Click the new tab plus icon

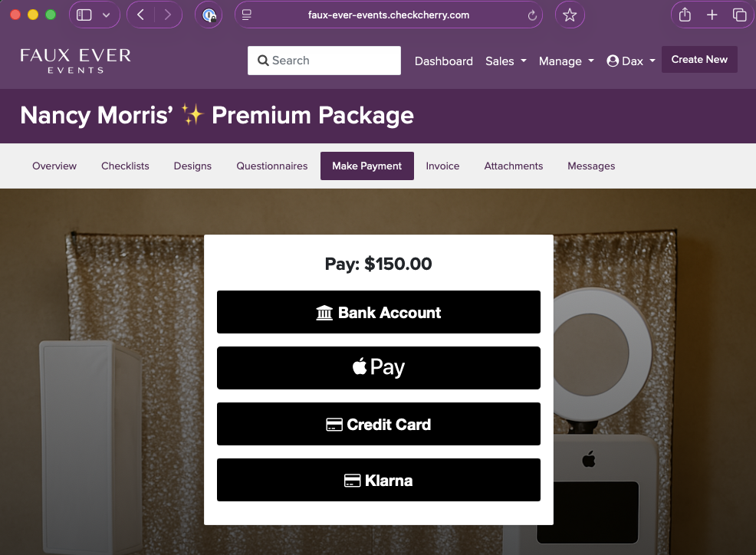(712, 15)
